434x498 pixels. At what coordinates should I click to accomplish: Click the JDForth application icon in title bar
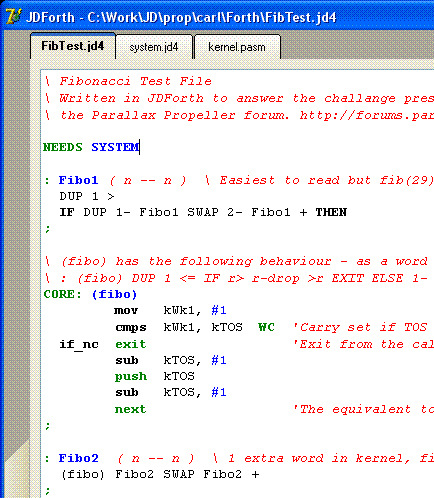(x=13, y=16)
